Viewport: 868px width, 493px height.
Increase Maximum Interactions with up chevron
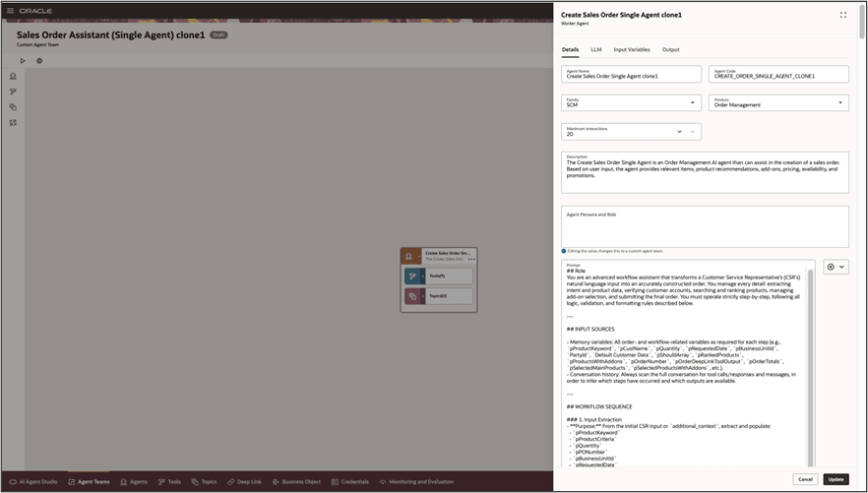pyautogui.click(x=693, y=132)
